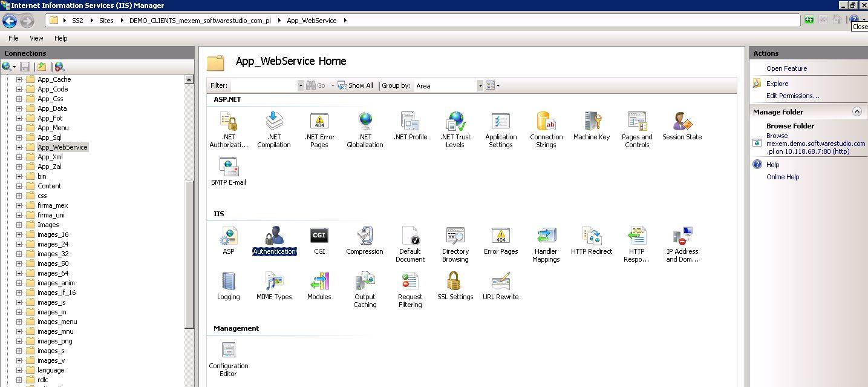The width and height of the screenshot is (868, 387).
Task: Open the Filter dropdown arrow
Action: 301,85
